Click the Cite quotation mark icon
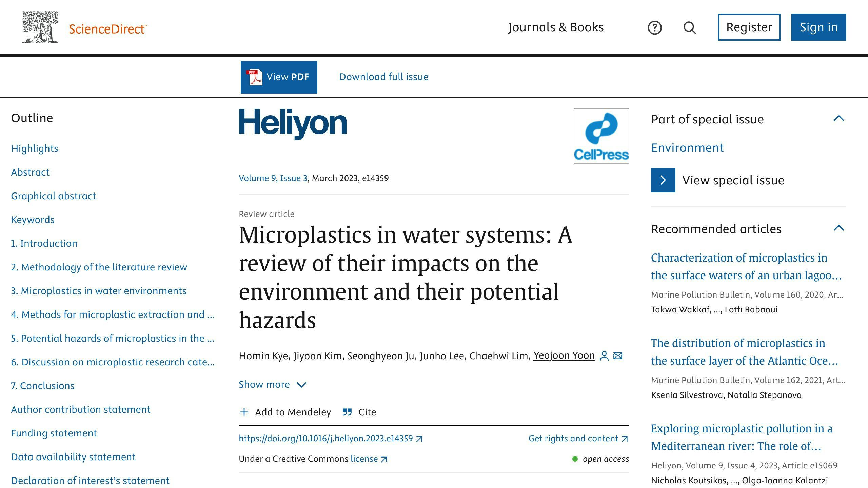868x488 pixels. (x=347, y=412)
